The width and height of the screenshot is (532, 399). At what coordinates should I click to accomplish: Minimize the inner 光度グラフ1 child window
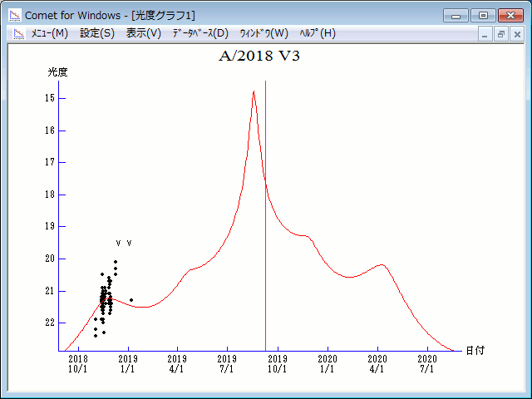(x=485, y=34)
